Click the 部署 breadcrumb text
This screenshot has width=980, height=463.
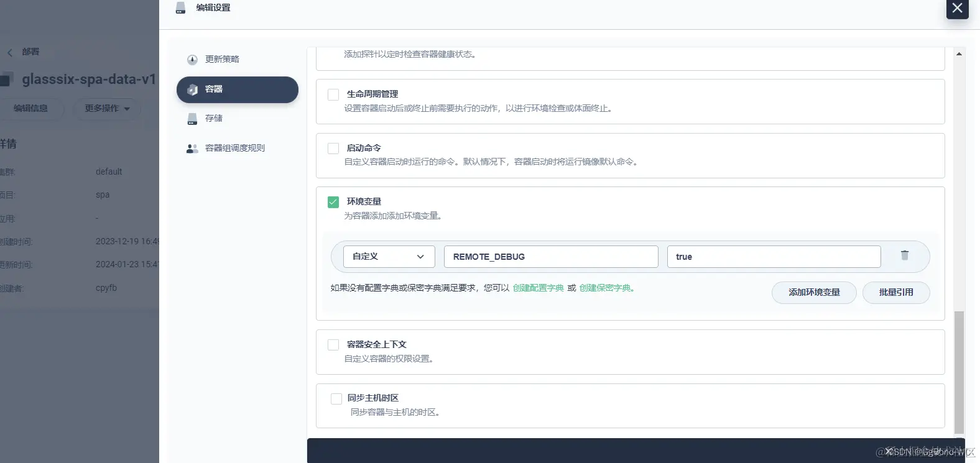[x=30, y=52]
